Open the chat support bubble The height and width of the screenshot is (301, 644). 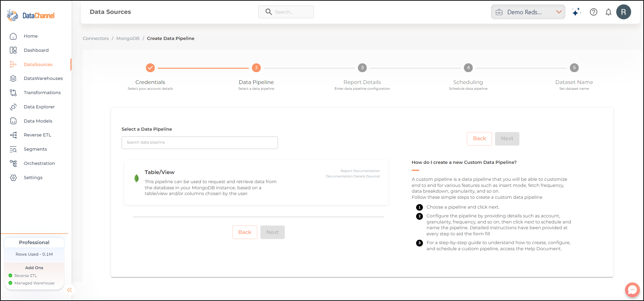point(632,290)
